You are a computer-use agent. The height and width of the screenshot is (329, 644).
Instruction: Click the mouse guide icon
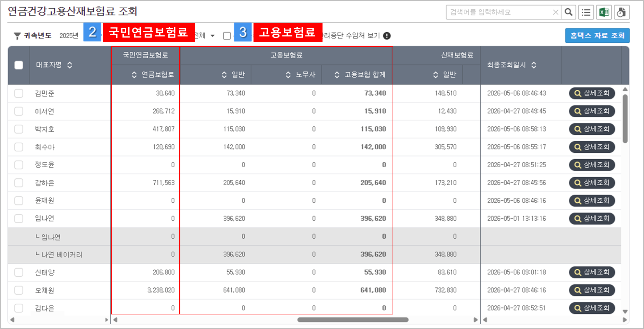click(622, 12)
